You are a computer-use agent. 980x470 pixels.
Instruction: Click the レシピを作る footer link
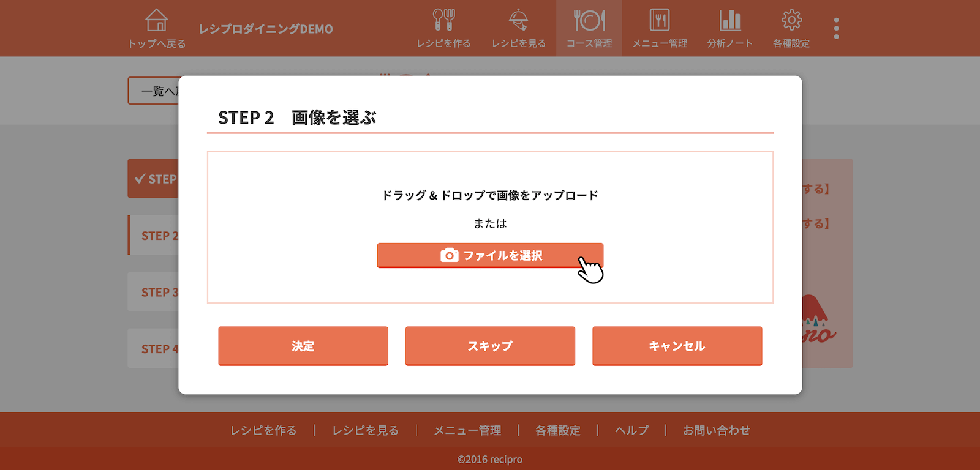(263, 430)
